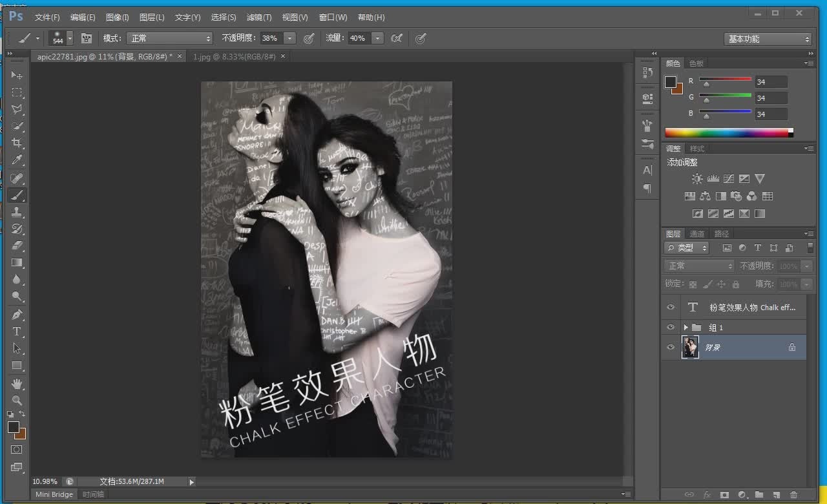Toggle type layer filter icon

(x=758, y=248)
